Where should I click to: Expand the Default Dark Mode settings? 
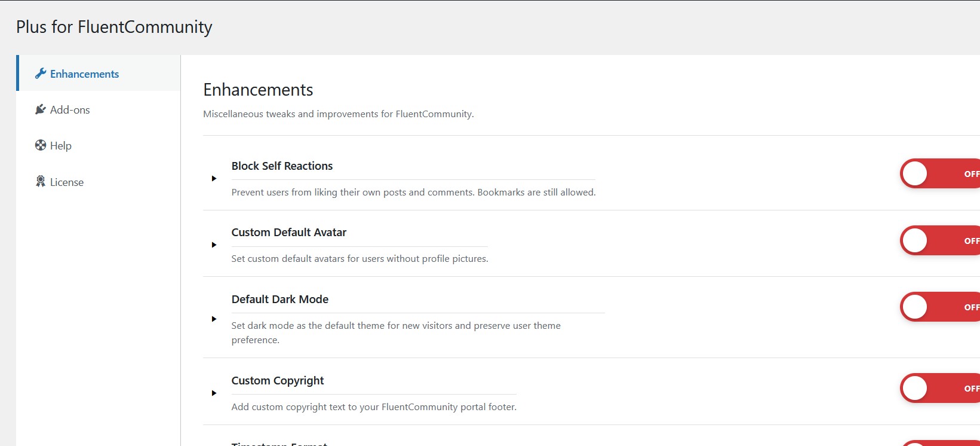point(214,319)
